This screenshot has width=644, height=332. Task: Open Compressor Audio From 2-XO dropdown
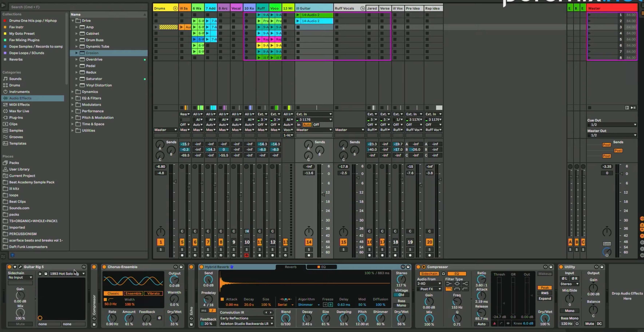pyautogui.click(x=429, y=283)
